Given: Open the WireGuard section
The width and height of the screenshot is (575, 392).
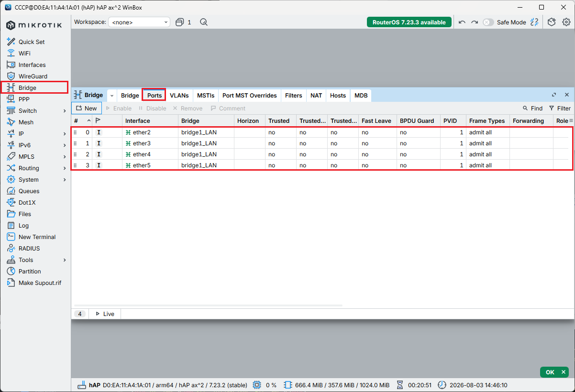Looking at the screenshot, I should click(33, 76).
